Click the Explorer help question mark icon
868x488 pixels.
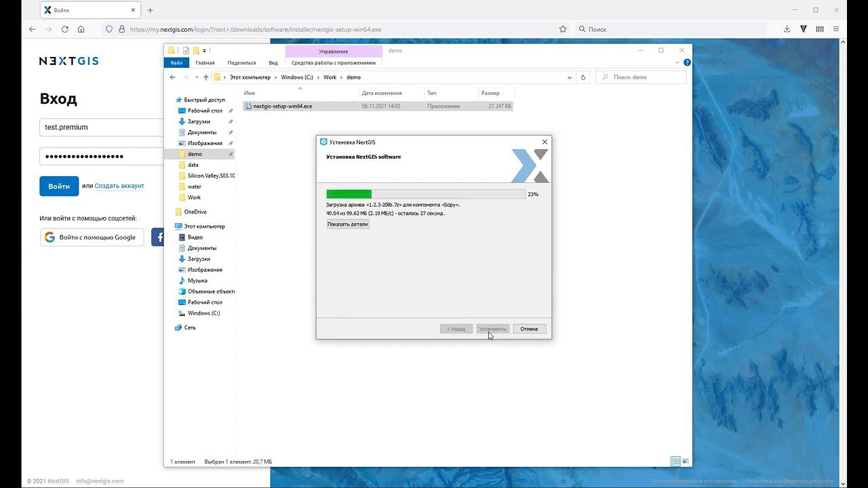687,62
